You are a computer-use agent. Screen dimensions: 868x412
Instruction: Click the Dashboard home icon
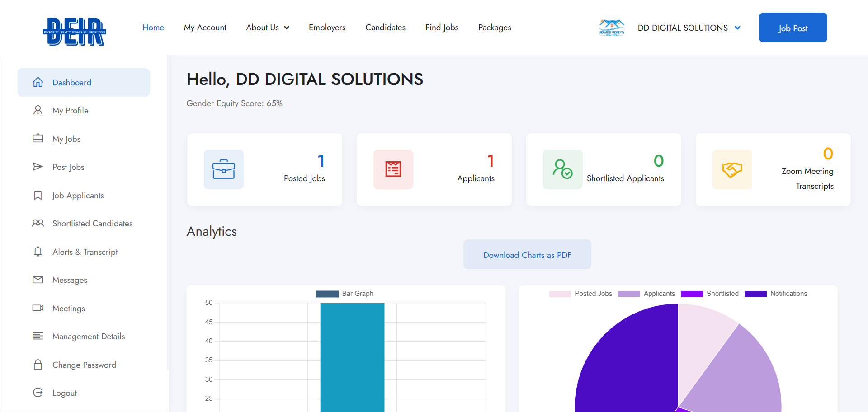pos(38,82)
